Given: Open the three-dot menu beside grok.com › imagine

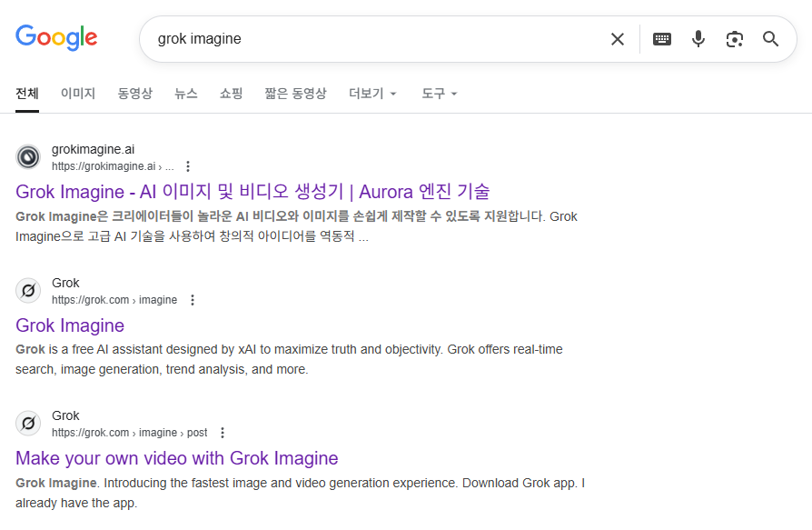Looking at the screenshot, I should click(x=192, y=300).
